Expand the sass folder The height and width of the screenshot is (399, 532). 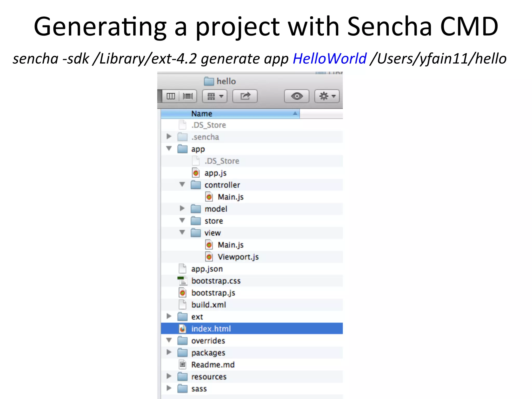[x=169, y=388]
